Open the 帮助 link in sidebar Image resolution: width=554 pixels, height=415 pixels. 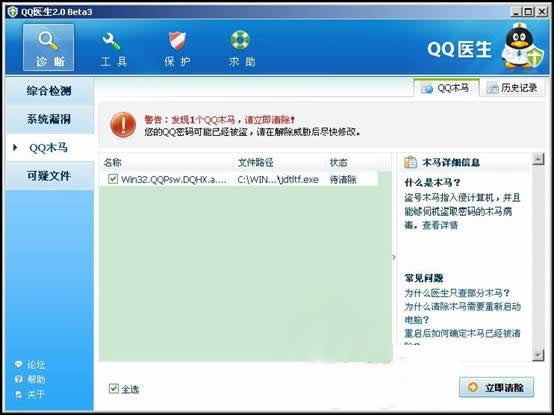(36, 380)
